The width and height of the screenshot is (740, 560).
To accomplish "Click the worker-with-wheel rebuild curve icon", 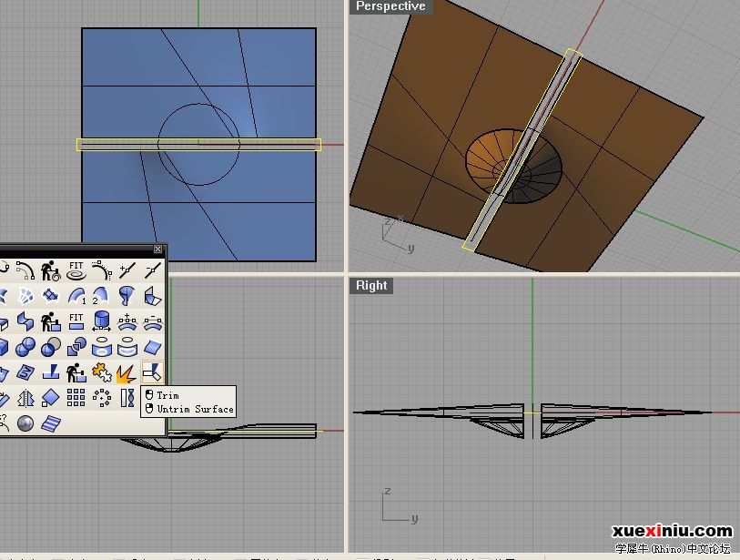I will (x=50, y=270).
